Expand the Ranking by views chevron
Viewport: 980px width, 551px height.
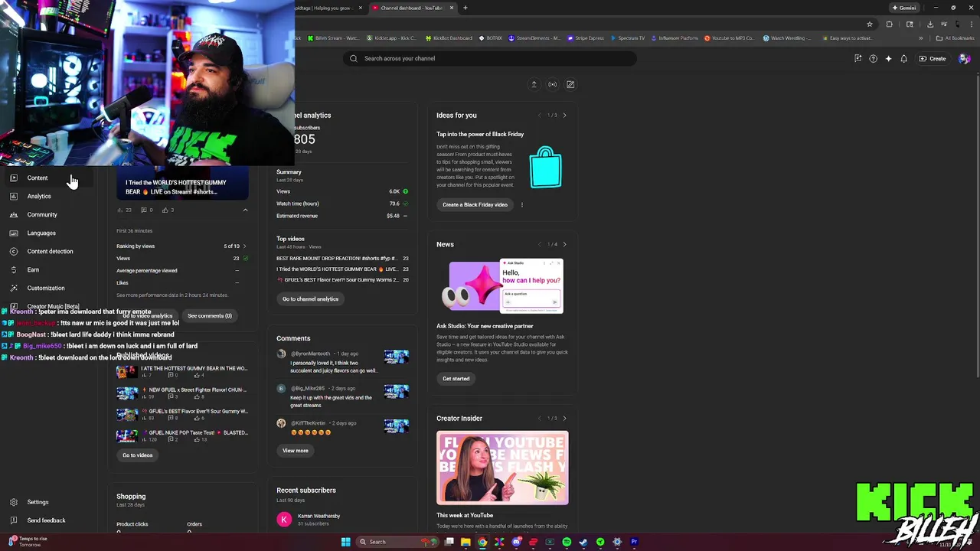(244, 246)
